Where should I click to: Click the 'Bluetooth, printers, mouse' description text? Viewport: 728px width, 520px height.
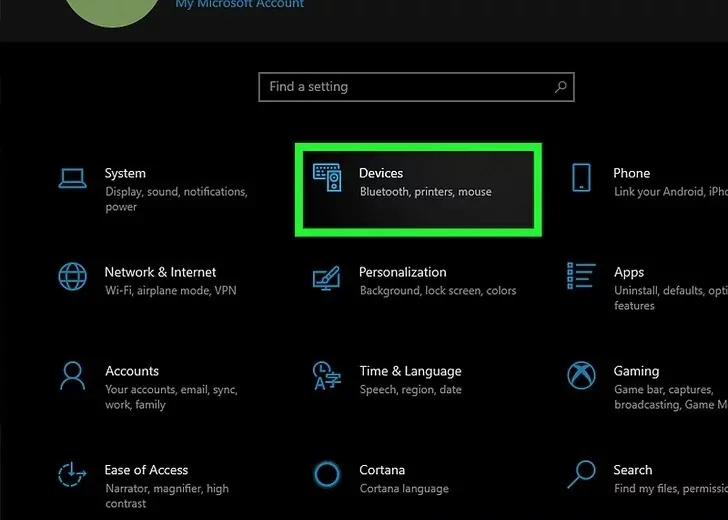point(425,192)
